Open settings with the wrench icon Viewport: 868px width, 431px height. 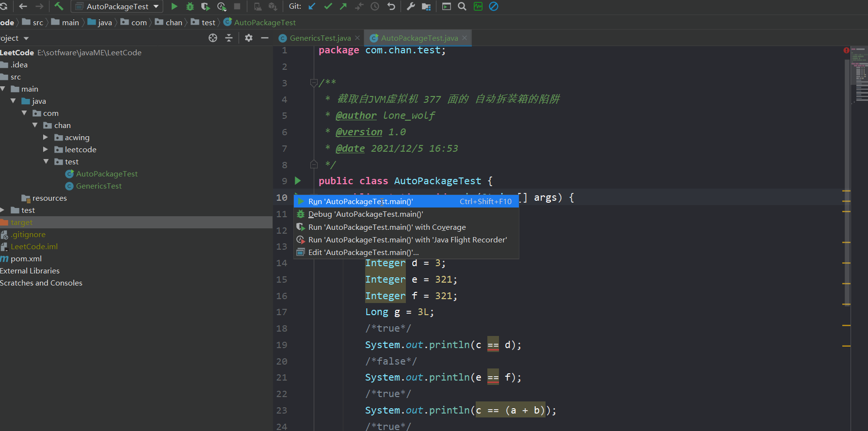[x=411, y=6]
